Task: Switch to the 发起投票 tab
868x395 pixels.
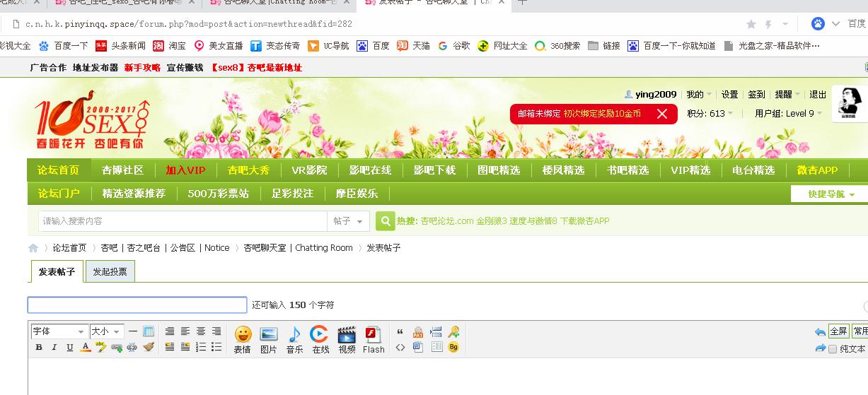Action: point(110,272)
